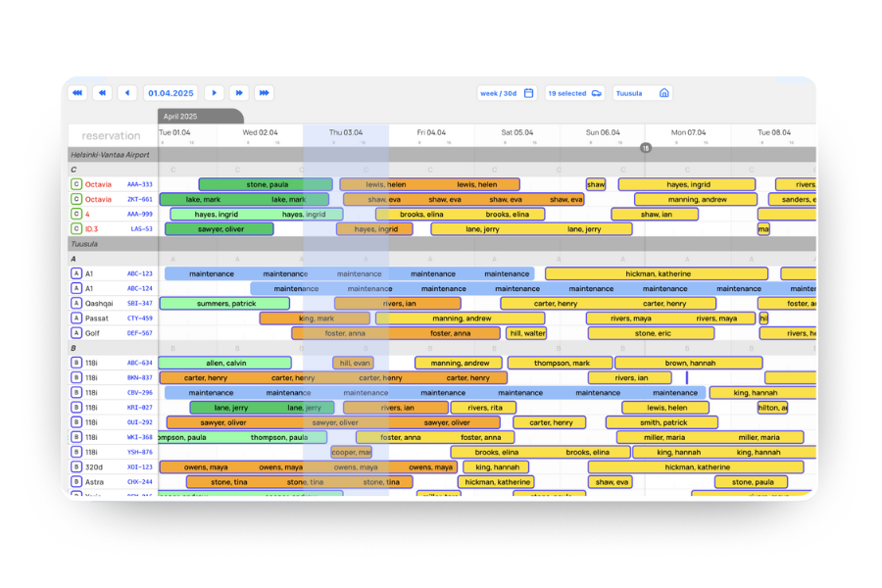Screen dimensions: 882x588
Task: Click the 01.04.2025 date field
Action: pyautogui.click(x=171, y=93)
